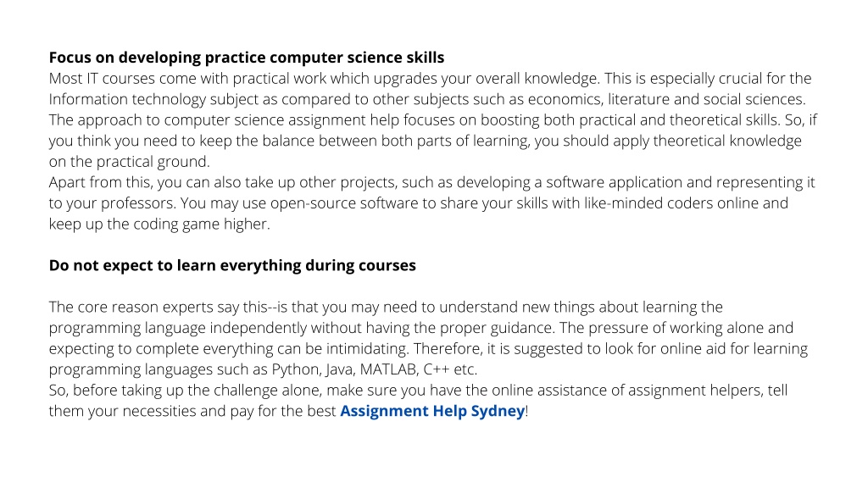Click the line starting 'Information technology subject'

click(427, 100)
